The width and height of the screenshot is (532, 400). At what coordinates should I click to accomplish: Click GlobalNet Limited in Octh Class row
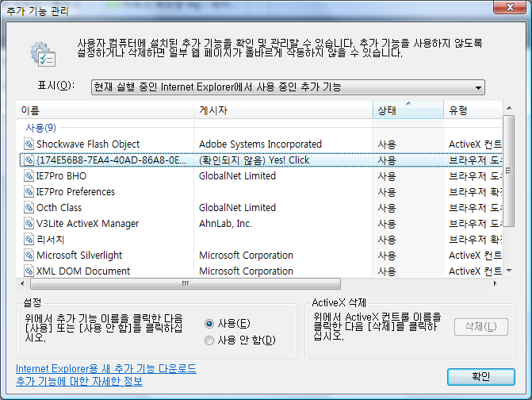click(x=237, y=207)
